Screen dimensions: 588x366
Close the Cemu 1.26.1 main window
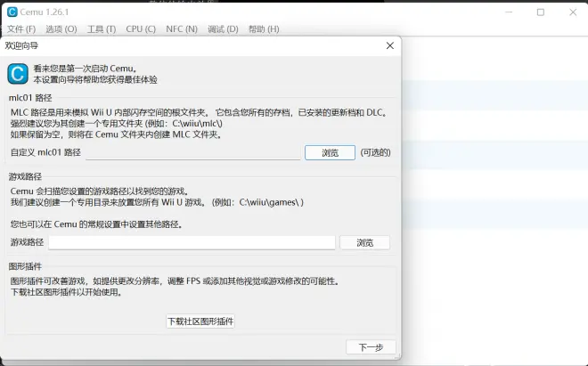(x=573, y=12)
